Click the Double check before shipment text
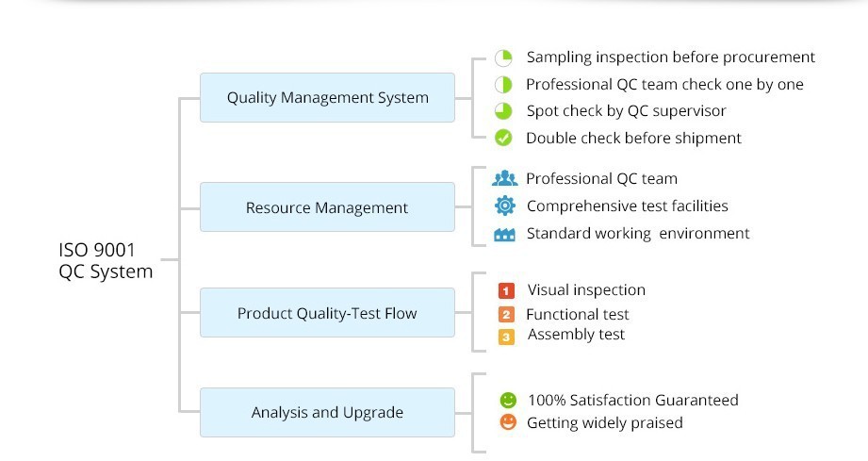This screenshot has height=461, width=868. tap(633, 138)
